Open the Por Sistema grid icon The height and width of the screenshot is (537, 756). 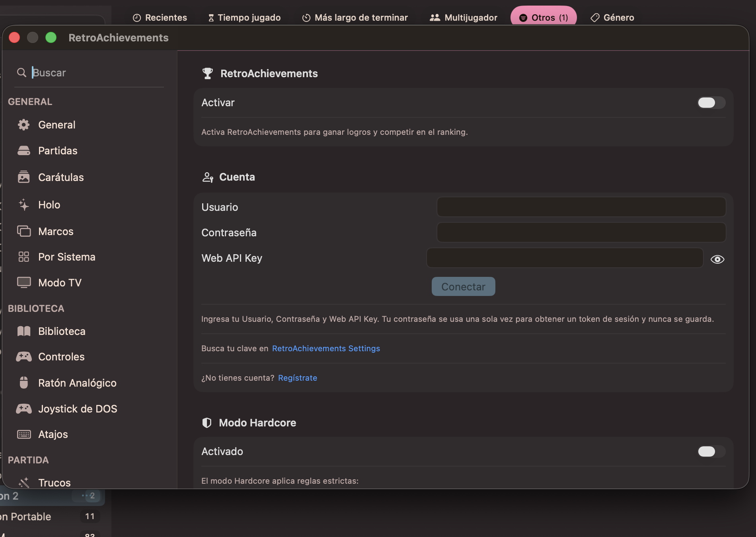(24, 257)
